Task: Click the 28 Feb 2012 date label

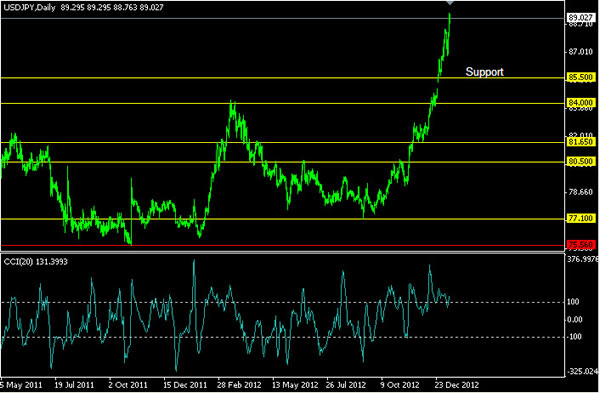Action: [240, 385]
